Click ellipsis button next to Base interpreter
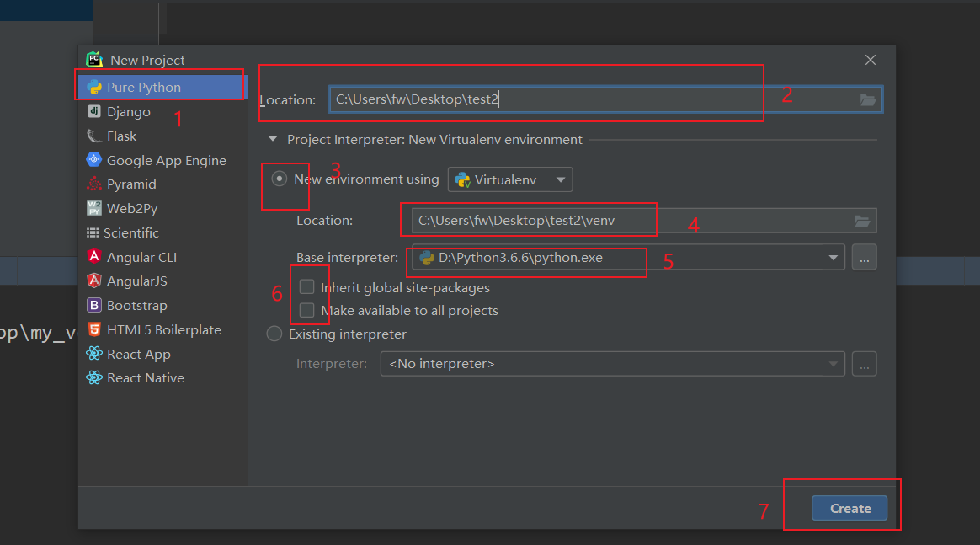The image size is (980, 545). pyautogui.click(x=864, y=258)
